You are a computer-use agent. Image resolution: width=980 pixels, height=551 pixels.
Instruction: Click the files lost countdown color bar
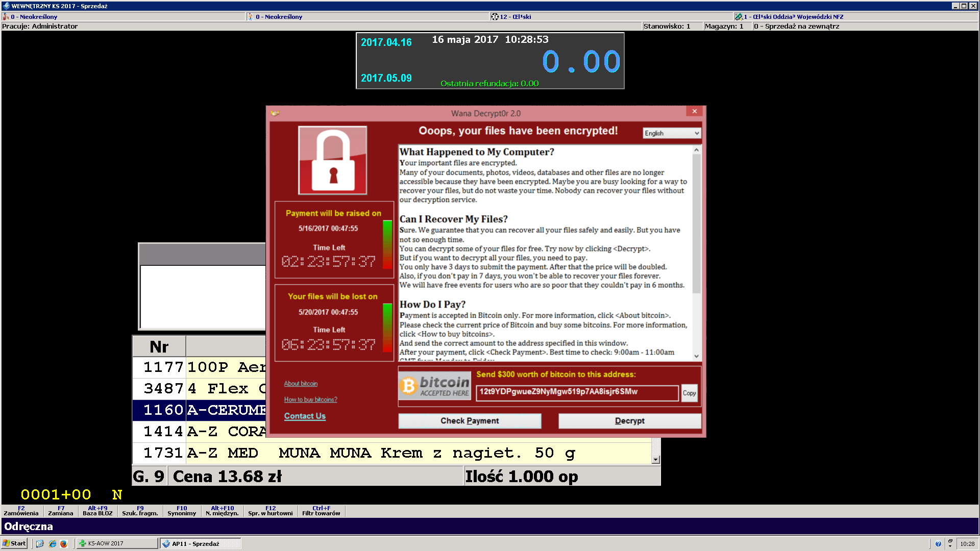387,328
